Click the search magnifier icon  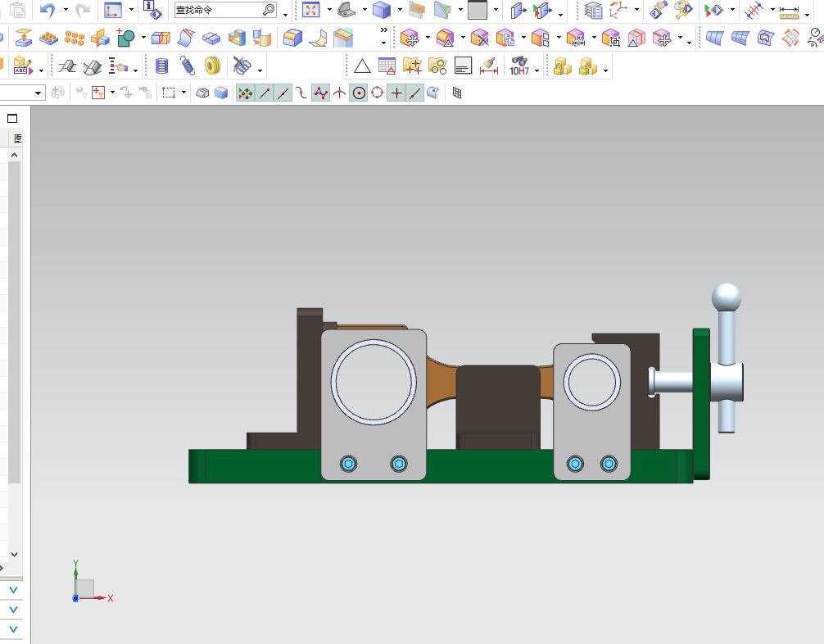269,10
